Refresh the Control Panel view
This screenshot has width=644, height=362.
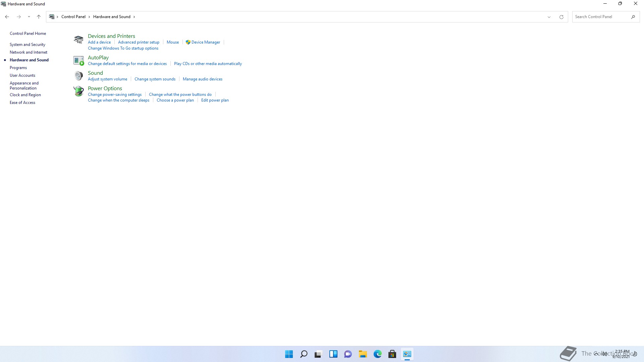pyautogui.click(x=561, y=17)
